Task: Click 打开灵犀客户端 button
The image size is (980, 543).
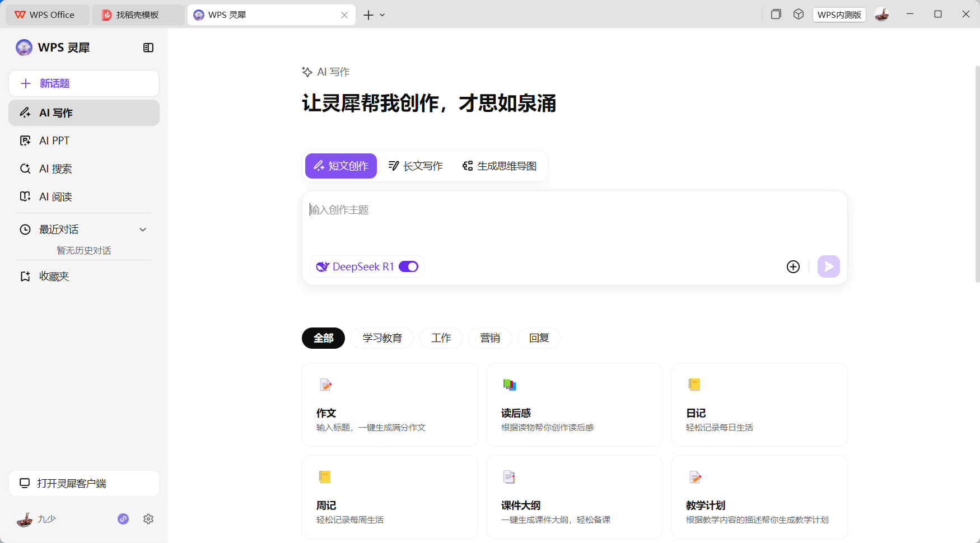Action: [84, 483]
